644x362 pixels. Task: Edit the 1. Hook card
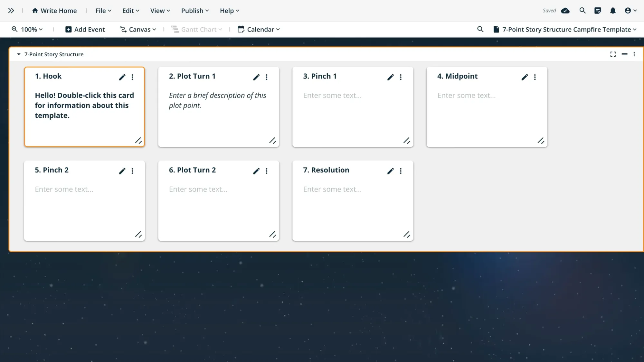coord(122,77)
